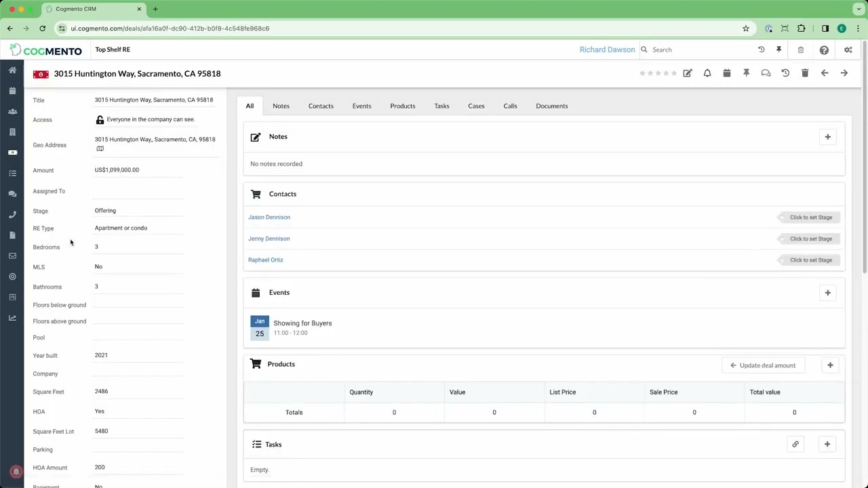Switch to the Notes tab
Image resolution: width=868 pixels, height=488 pixels.
[281, 106]
